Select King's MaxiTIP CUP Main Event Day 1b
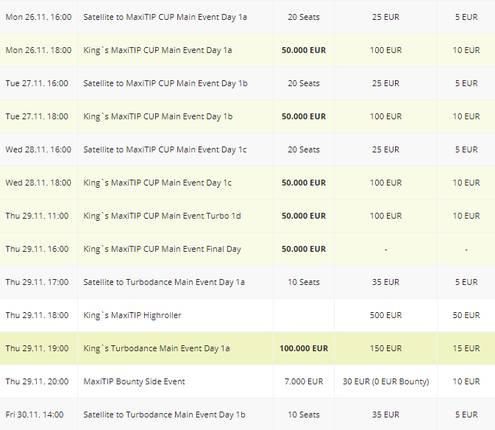Screen dimensions: 495x430 [x=158, y=116]
